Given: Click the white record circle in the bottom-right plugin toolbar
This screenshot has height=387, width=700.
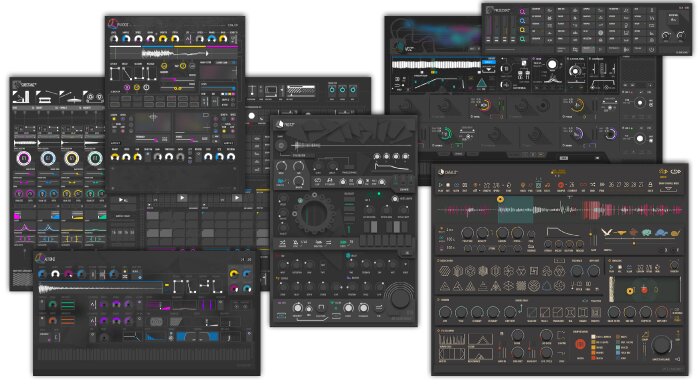Looking at the screenshot, I should [x=448, y=185].
